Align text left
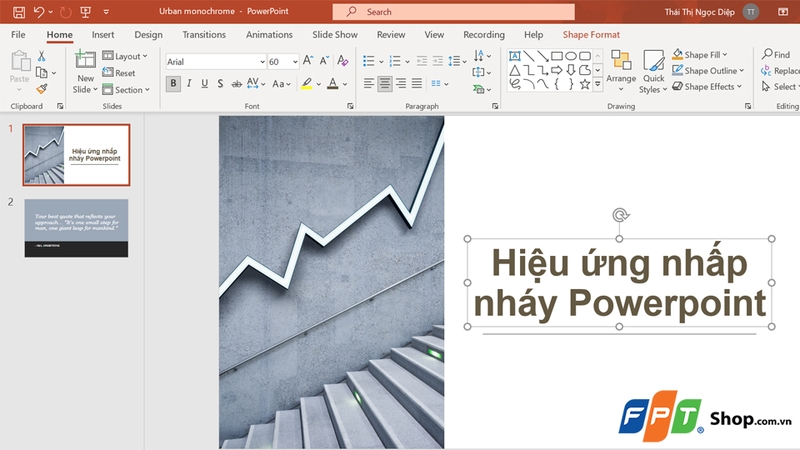Screen dimensions: 800x450 coord(368,83)
